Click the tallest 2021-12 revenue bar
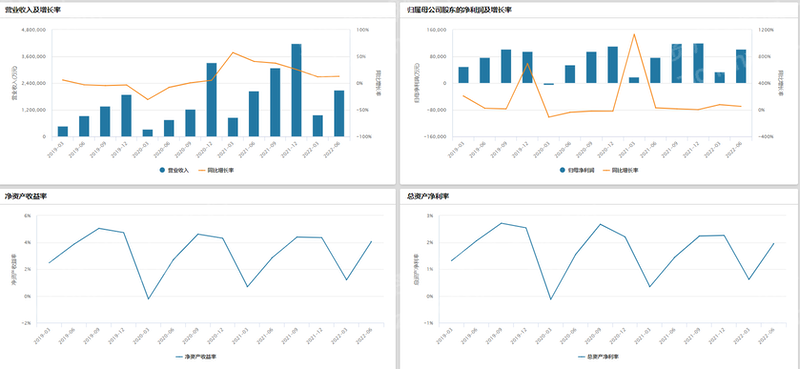This screenshot has height=369, width=800. pos(296,90)
